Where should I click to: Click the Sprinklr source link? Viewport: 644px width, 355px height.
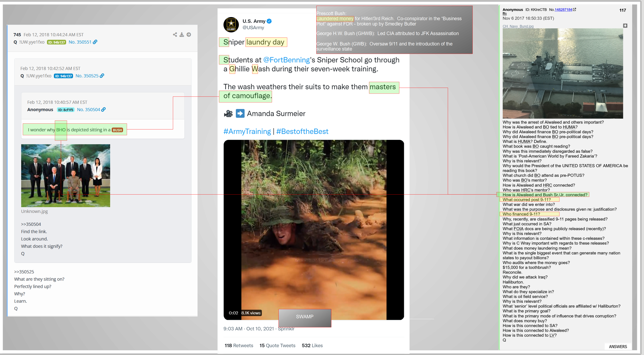click(x=286, y=328)
